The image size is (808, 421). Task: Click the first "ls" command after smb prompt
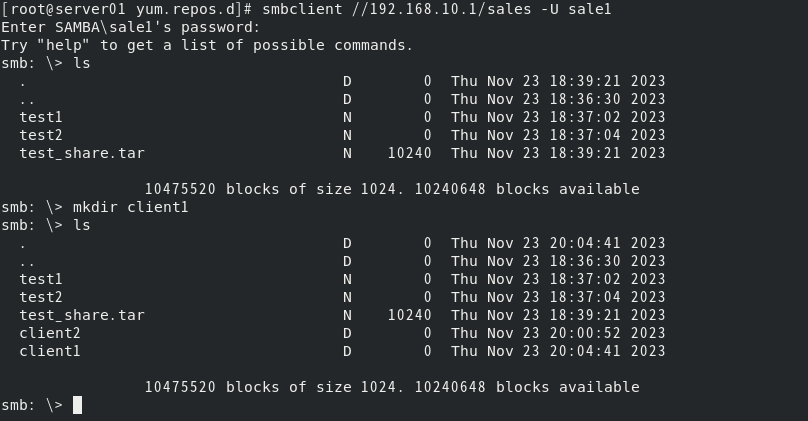81,63
